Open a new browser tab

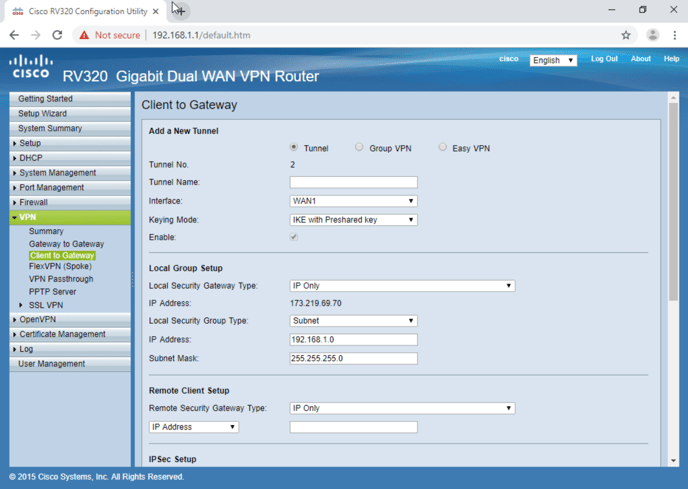[x=180, y=11]
